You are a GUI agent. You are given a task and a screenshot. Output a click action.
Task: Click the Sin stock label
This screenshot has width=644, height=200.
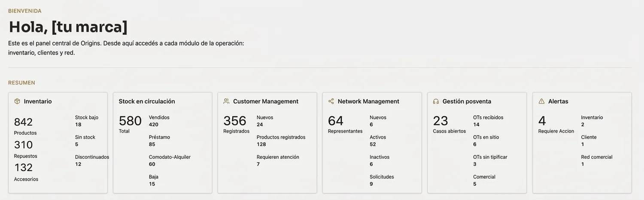(85, 137)
